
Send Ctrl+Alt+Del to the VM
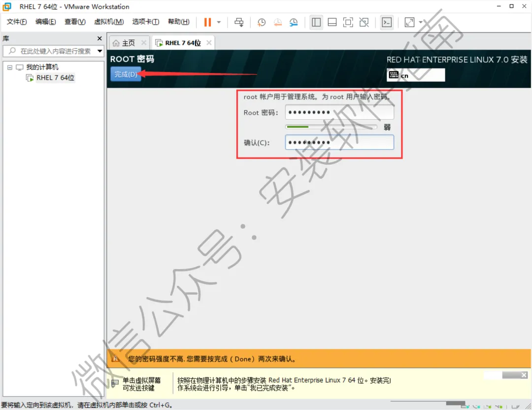239,22
